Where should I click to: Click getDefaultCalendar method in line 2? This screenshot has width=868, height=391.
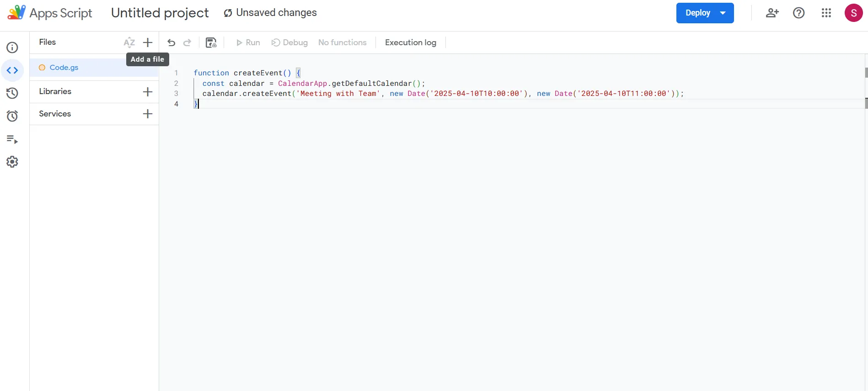(371, 84)
